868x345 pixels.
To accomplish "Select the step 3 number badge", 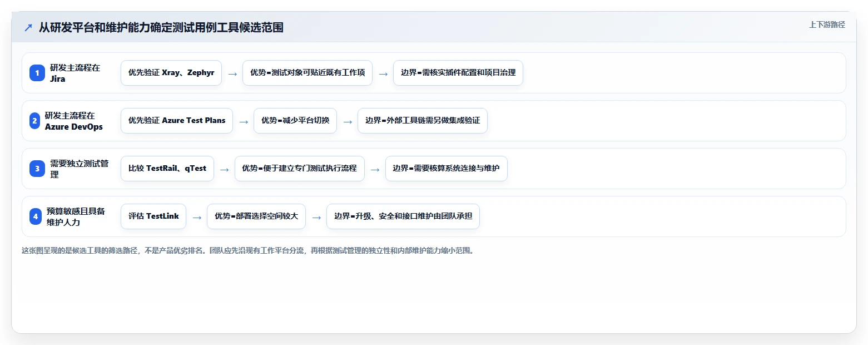I will coord(37,169).
